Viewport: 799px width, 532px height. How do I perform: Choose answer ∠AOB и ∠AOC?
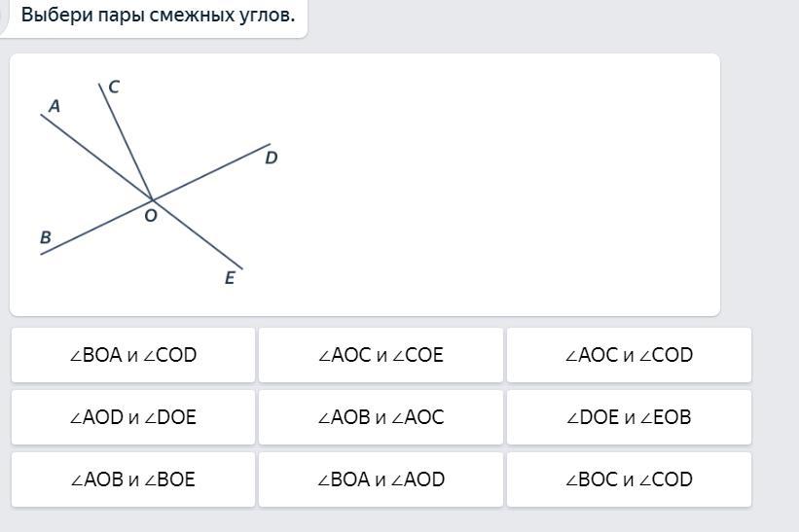click(381, 417)
